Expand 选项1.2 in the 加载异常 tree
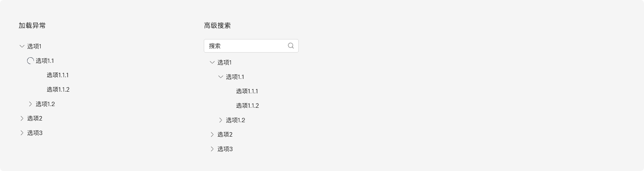This screenshot has width=644, height=171. pyautogui.click(x=31, y=104)
